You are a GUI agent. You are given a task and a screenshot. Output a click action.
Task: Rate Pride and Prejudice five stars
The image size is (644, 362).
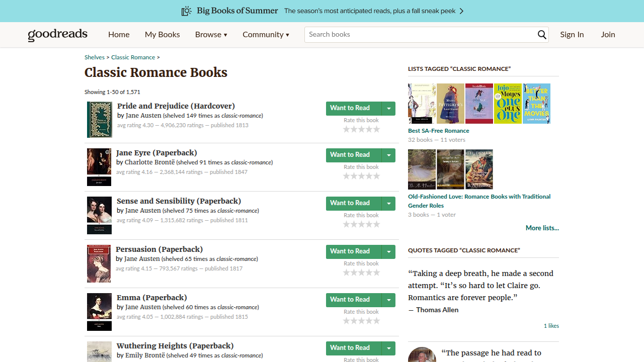pos(376,129)
